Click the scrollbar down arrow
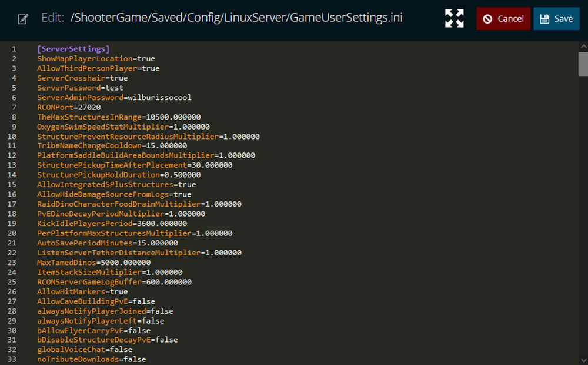Screen dimensions: 588x365 click(x=583, y=360)
